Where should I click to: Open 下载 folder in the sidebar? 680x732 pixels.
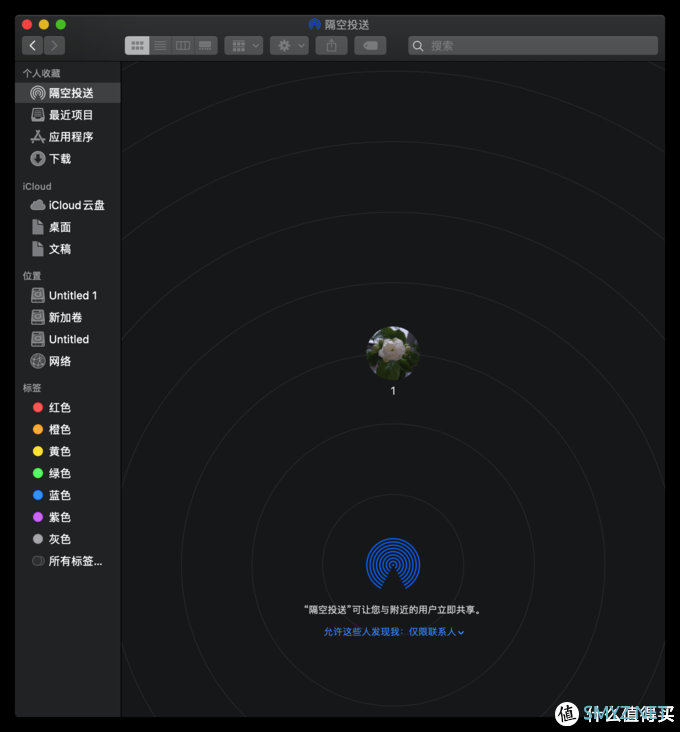68,159
